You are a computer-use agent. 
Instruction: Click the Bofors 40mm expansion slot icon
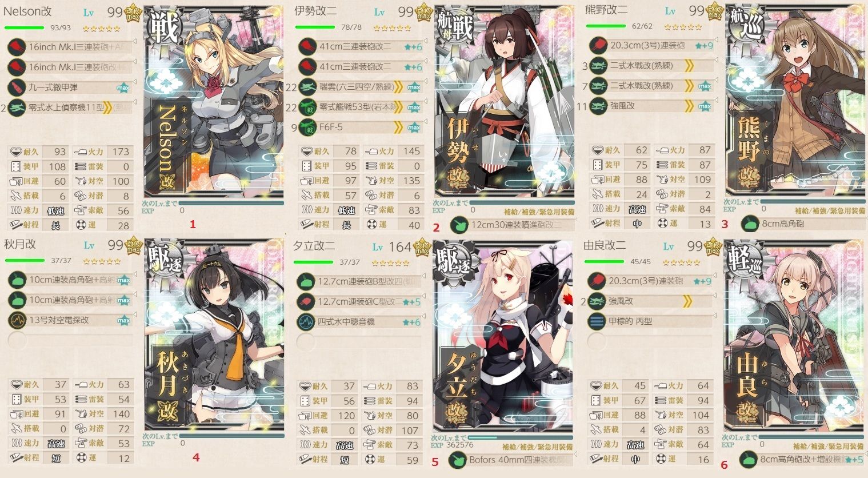457,460
